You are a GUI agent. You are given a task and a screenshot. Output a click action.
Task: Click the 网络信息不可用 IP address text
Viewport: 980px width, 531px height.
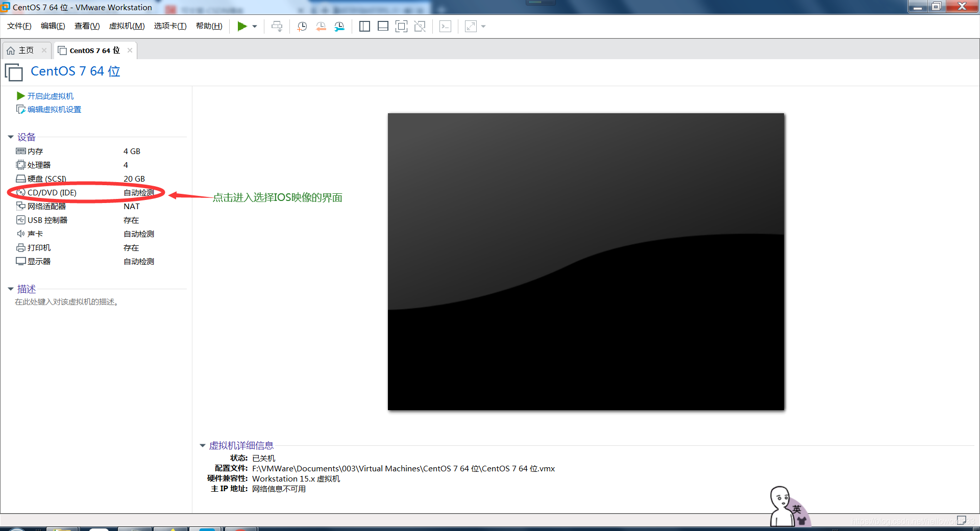[x=279, y=489]
